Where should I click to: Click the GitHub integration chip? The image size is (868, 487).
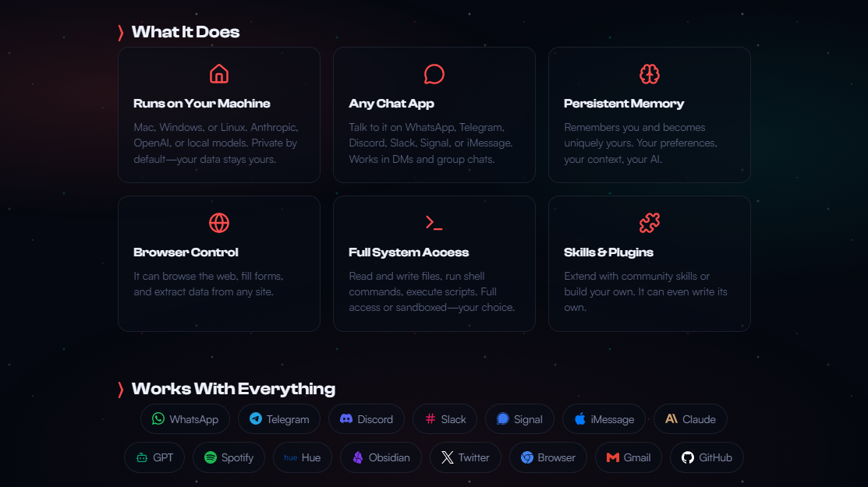point(707,457)
